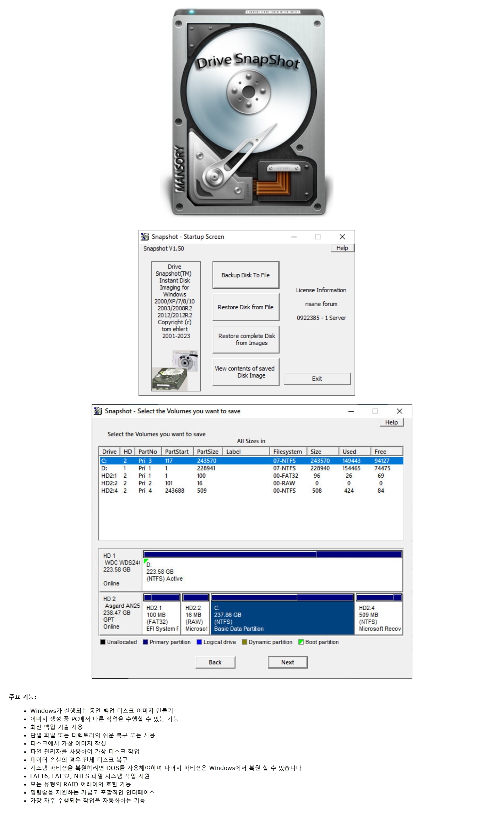Click the Next button
Image resolution: width=504 pixels, height=813 pixels.
pyautogui.click(x=288, y=662)
